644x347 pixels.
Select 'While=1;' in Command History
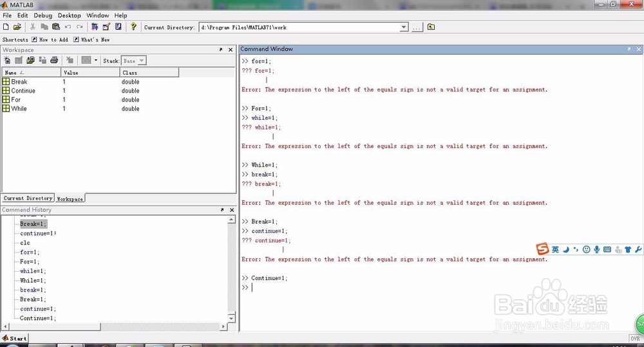(33, 281)
